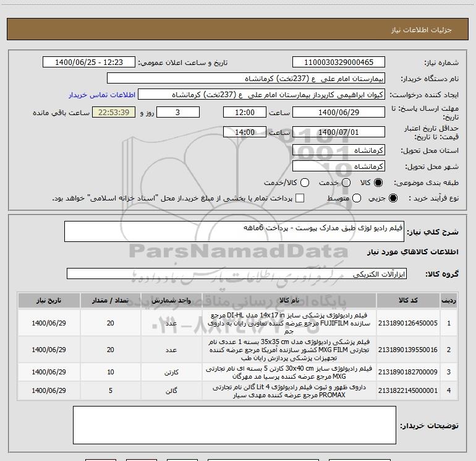Click the price validity date 1400/07/01
The width and height of the screenshot is (476, 461).
(339, 132)
